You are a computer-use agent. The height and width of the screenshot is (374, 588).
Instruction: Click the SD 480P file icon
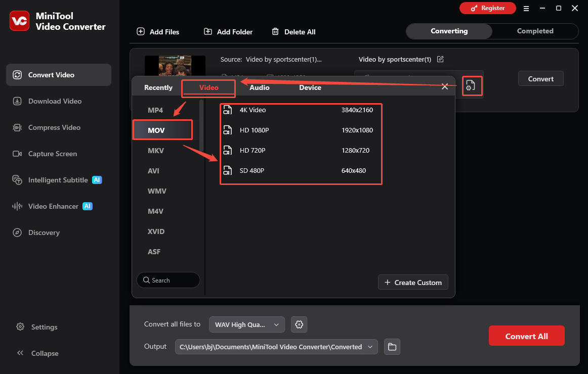click(x=228, y=170)
